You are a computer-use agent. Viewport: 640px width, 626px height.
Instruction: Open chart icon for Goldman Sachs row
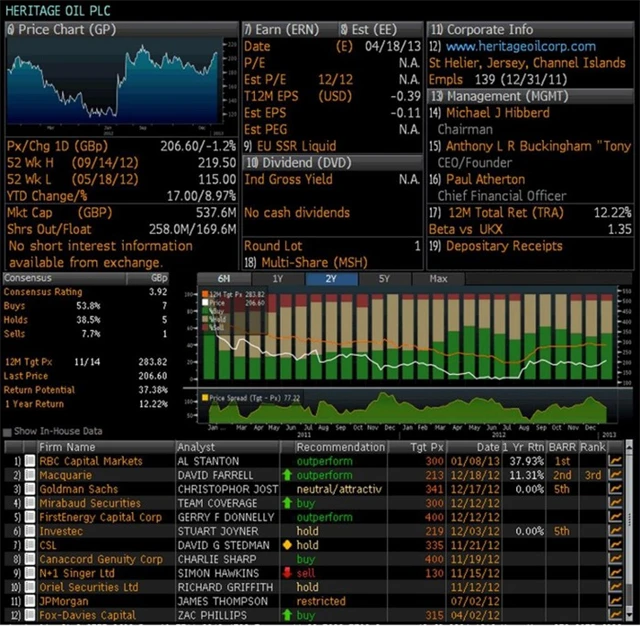click(x=615, y=490)
